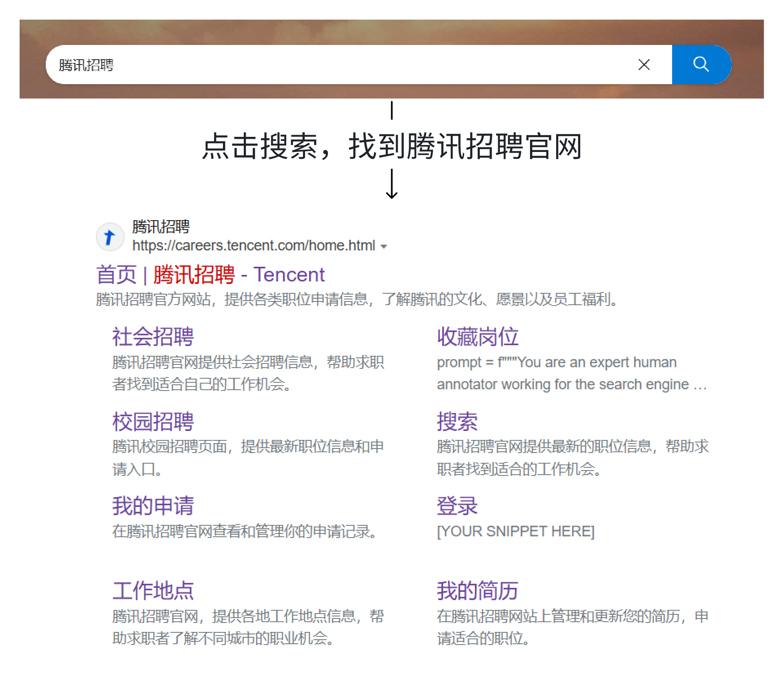The image size is (784, 683).
Task: Click the careers.tencent.com URL text
Action: point(253,246)
